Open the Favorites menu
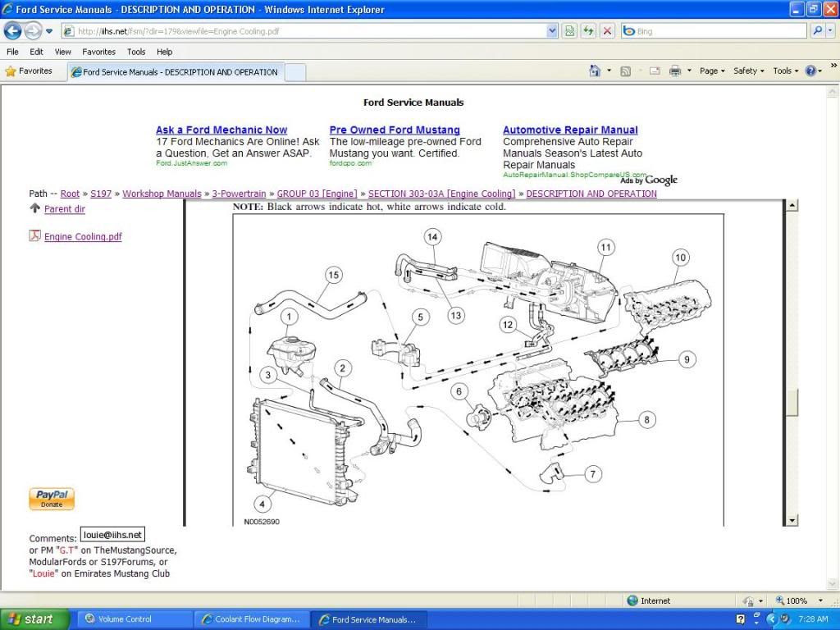The width and height of the screenshot is (840, 630). tap(98, 52)
